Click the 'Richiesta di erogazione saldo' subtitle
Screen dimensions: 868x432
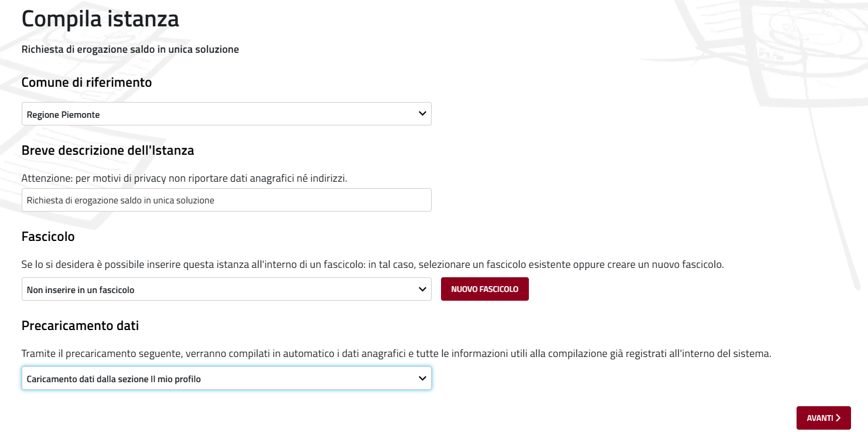(x=130, y=49)
